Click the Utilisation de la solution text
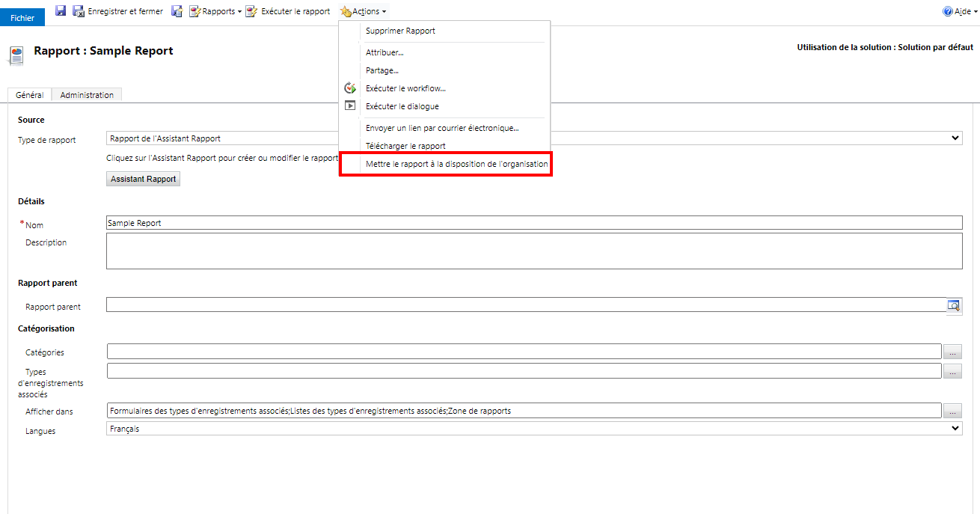The height and width of the screenshot is (514, 980). point(885,47)
